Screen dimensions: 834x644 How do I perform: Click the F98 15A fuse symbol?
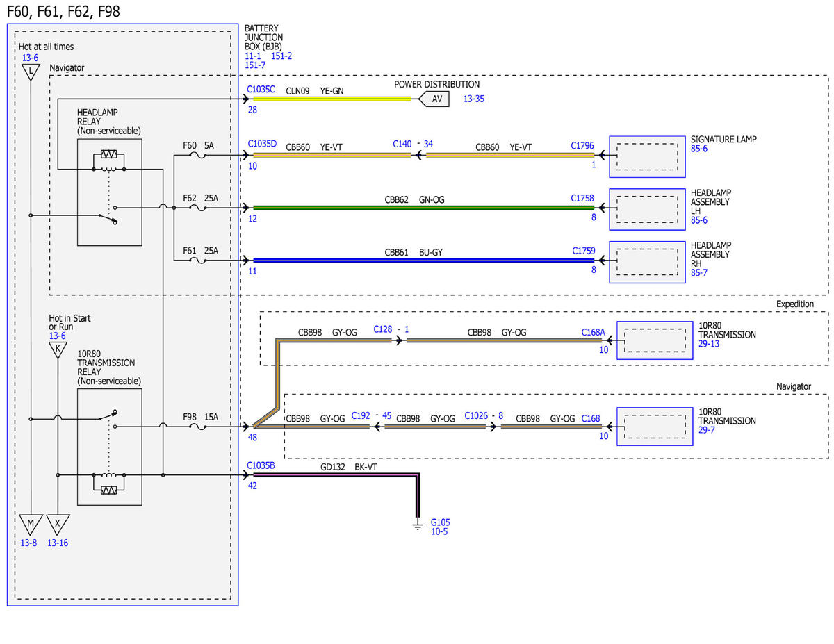point(199,426)
